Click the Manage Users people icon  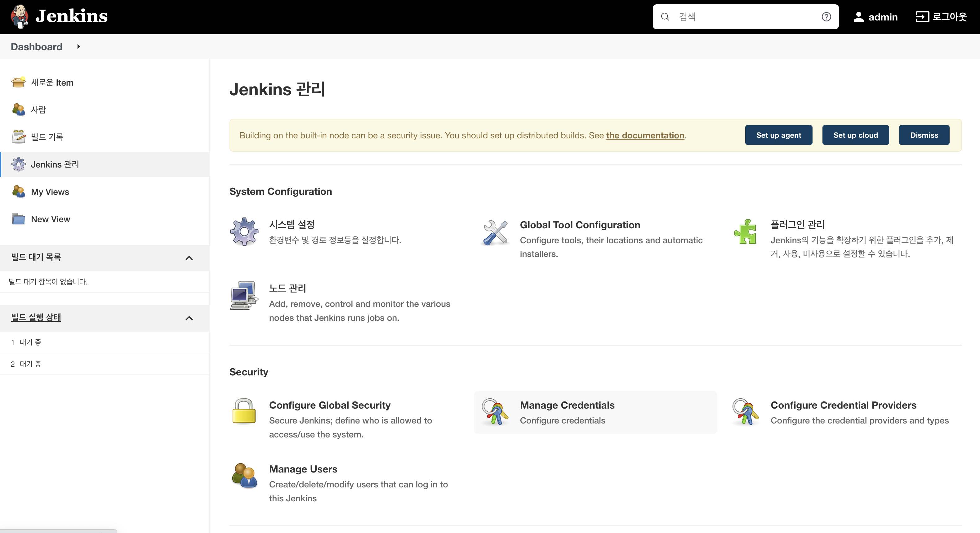click(x=244, y=475)
